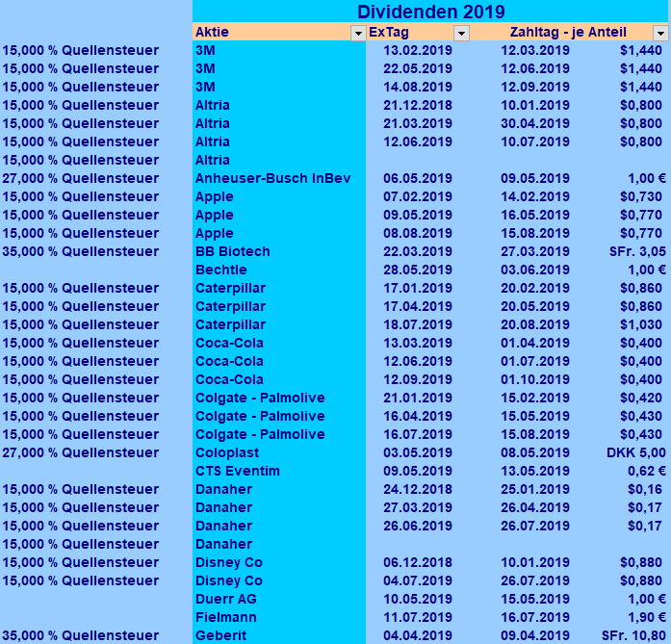Select the BB Biotech cell
671x644 pixels.
pyautogui.click(x=279, y=251)
